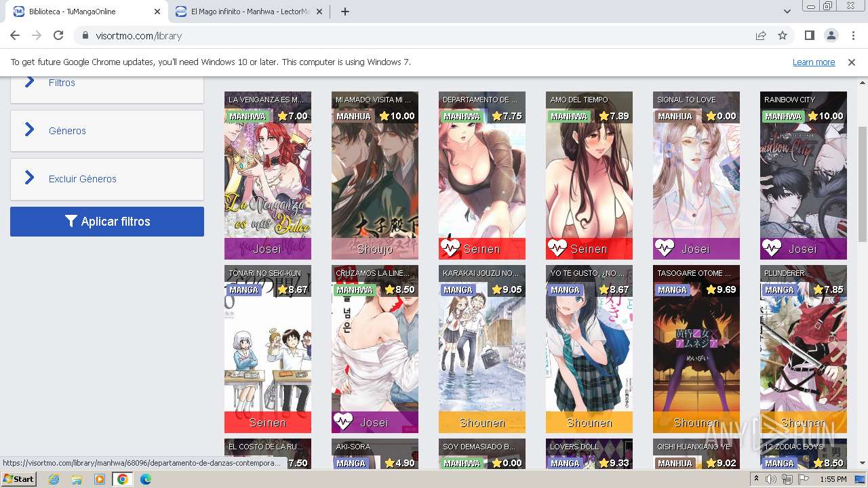Screen dimensions: 868x488
Task: Expand the Géneros section chevron
Action: [x=29, y=130]
